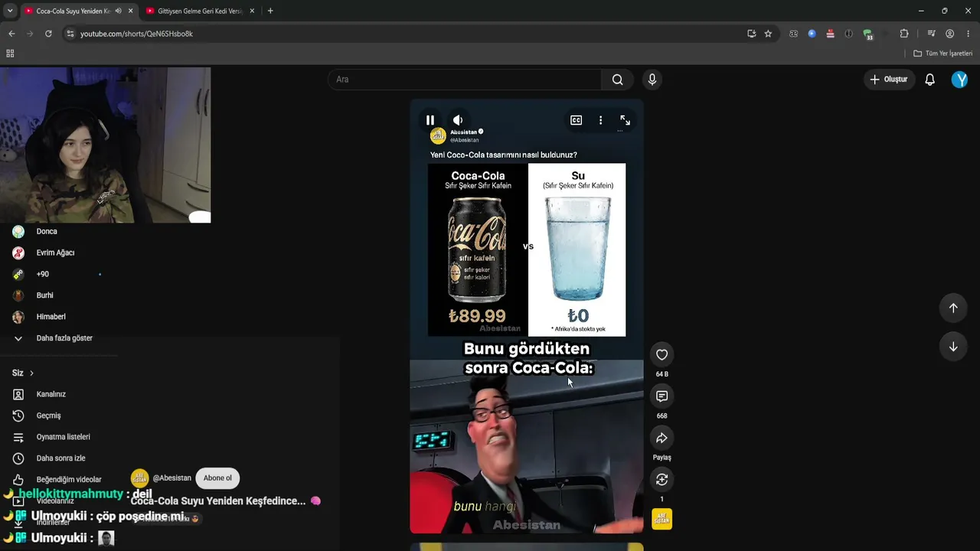Screen dimensions: 980x551
Task: Click the install app icon in address bar
Action: (x=752, y=34)
